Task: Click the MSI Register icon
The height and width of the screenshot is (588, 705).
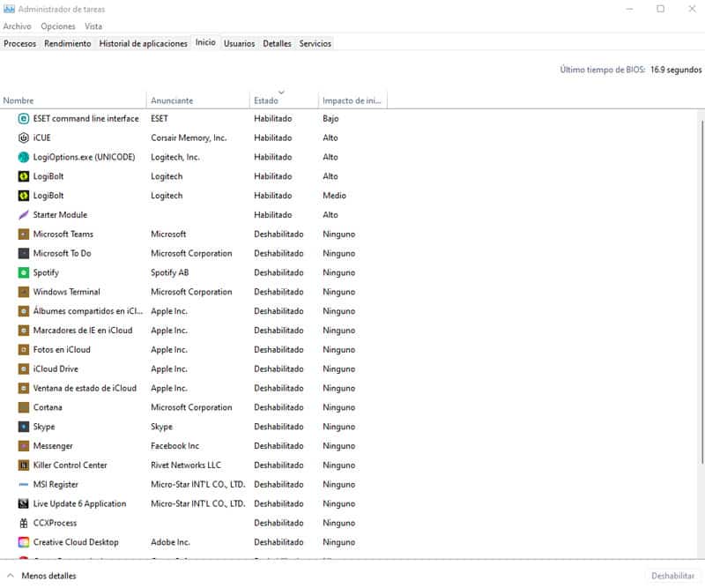Action: 24,485
